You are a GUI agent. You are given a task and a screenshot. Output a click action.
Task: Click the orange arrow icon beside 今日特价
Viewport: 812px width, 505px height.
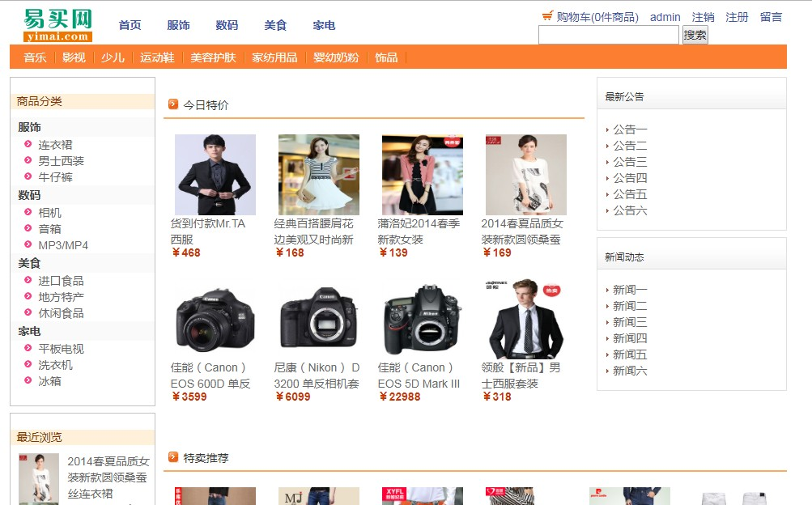pos(173,104)
